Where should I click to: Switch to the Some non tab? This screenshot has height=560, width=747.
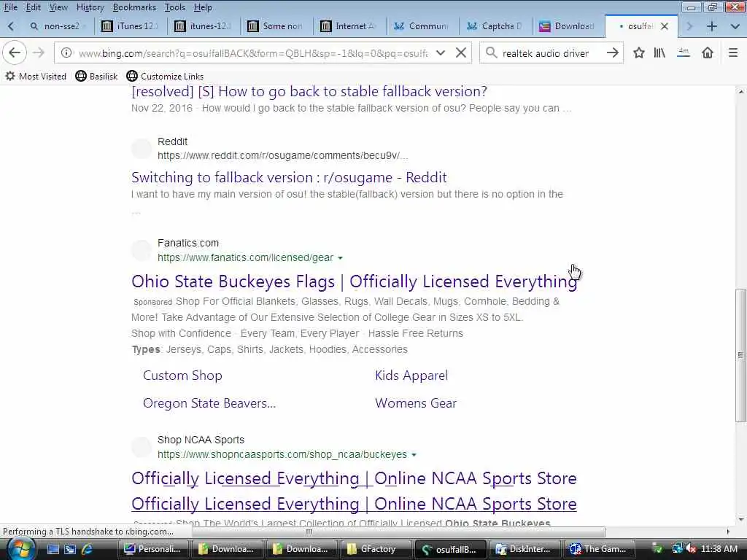point(277,26)
